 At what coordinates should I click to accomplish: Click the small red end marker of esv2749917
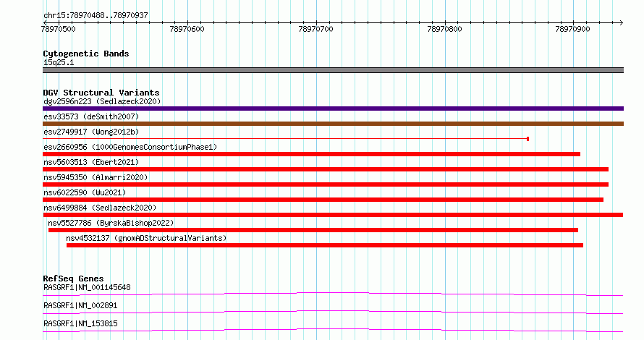[x=528, y=139]
